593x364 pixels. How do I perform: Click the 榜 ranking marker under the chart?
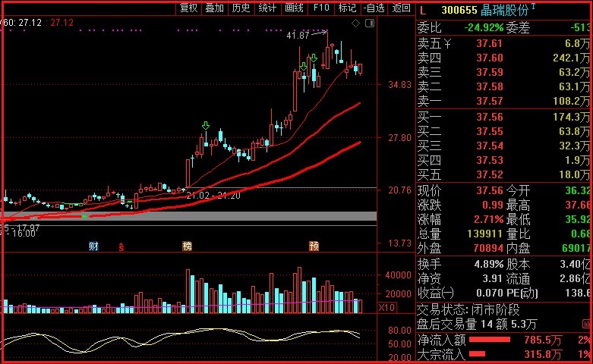click(188, 246)
